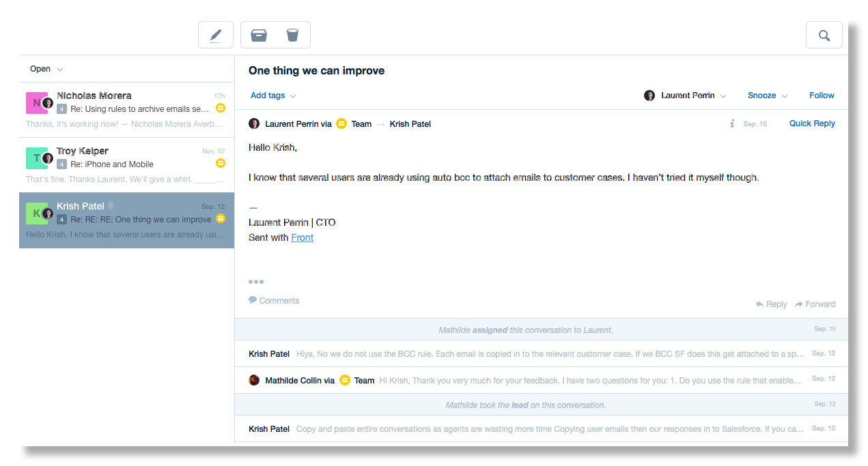Click yellow inbox icon on Nicholas Morera row
The width and height of the screenshot is (868, 466).
pyautogui.click(x=220, y=108)
